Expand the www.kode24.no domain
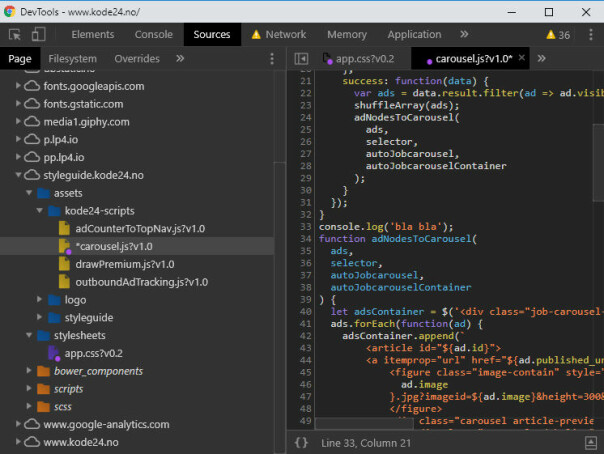Screen dimensions: 604x454 pyautogui.click(x=18, y=442)
